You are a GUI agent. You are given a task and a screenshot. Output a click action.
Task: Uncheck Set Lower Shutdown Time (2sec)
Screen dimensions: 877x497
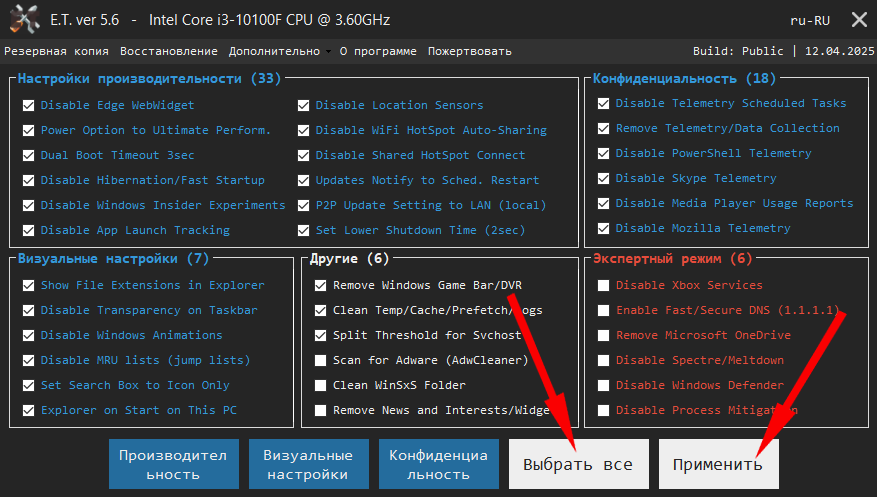[x=303, y=230]
